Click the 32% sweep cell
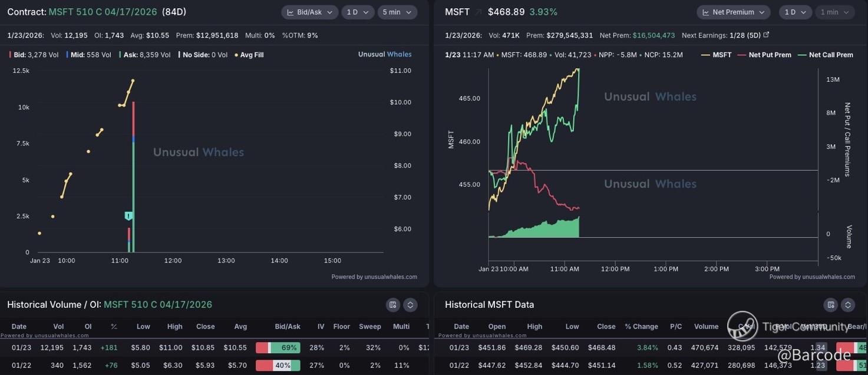Viewport: 868px width, 375px height. point(374,348)
